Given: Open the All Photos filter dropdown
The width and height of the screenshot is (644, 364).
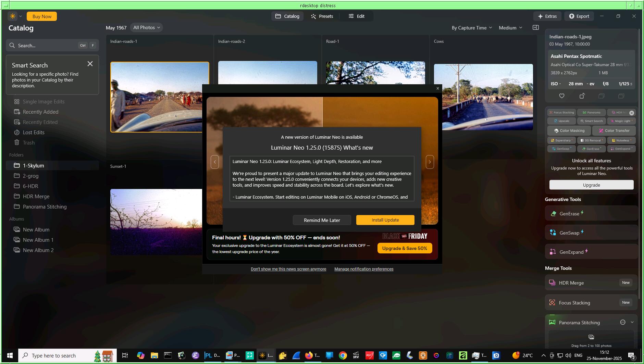Looking at the screenshot, I should click(x=146, y=28).
